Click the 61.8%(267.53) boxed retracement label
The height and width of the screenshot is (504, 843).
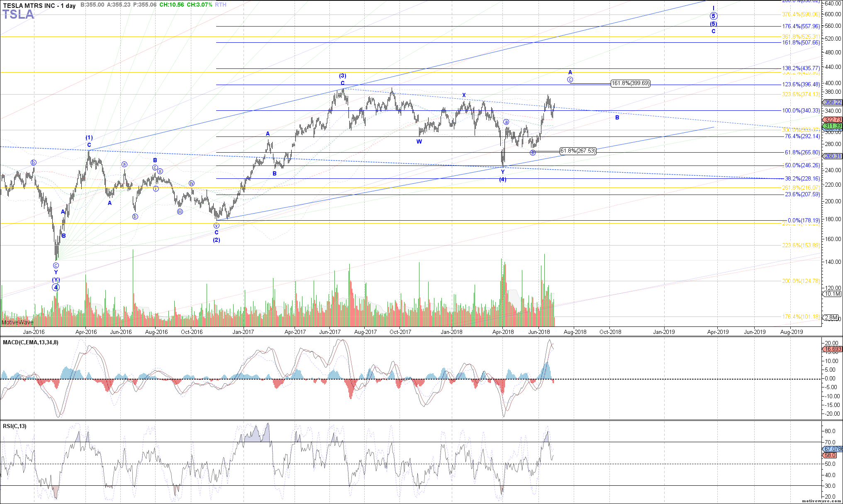(x=578, y=151)
